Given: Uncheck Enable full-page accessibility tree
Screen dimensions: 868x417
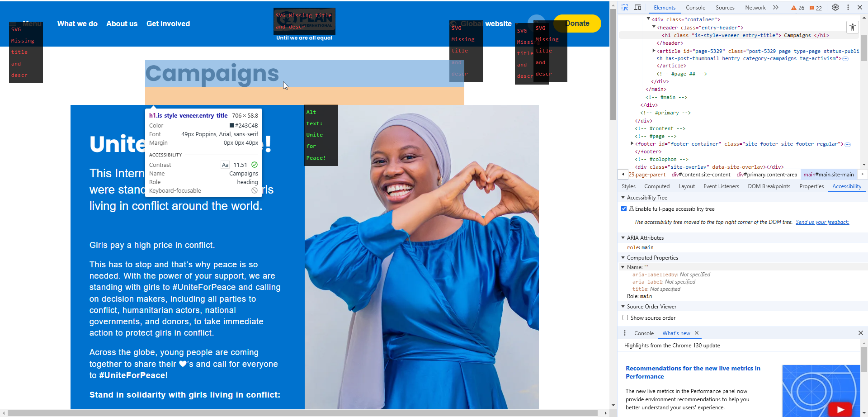Looking at the screenshot, I should pyautogui.click(x=624, y=209).
